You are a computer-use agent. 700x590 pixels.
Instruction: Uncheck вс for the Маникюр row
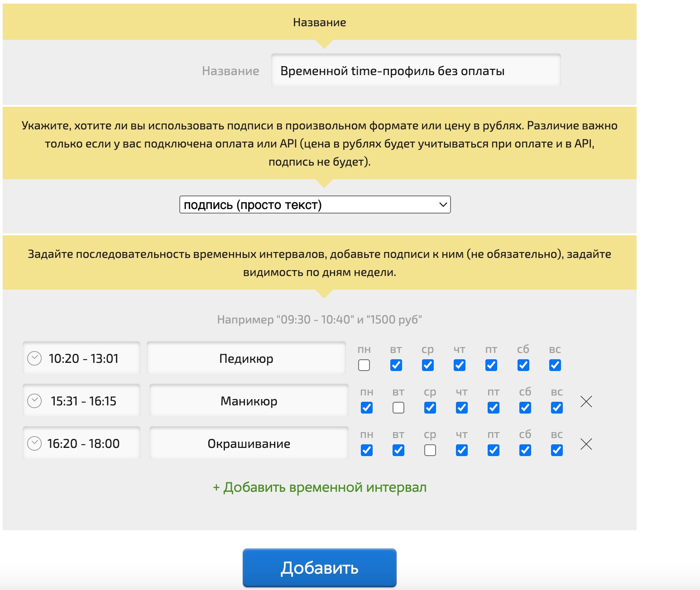click(x=557, y=408)
